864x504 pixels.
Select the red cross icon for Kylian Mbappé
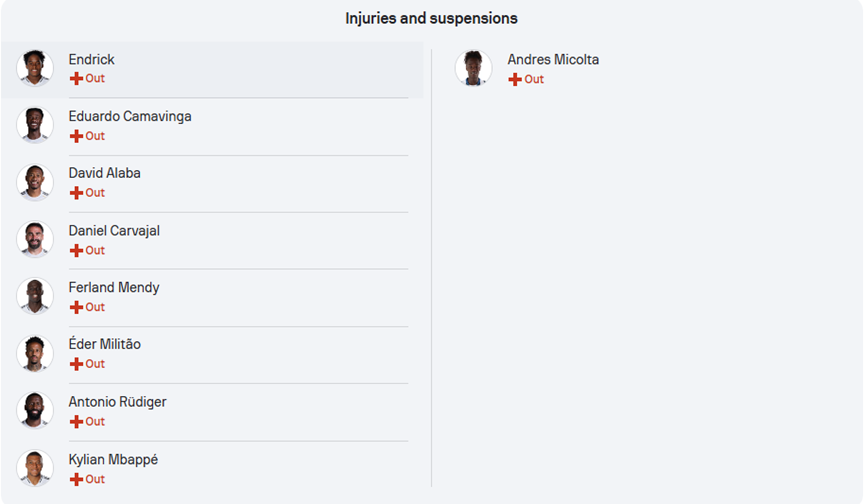click(76, 479)
